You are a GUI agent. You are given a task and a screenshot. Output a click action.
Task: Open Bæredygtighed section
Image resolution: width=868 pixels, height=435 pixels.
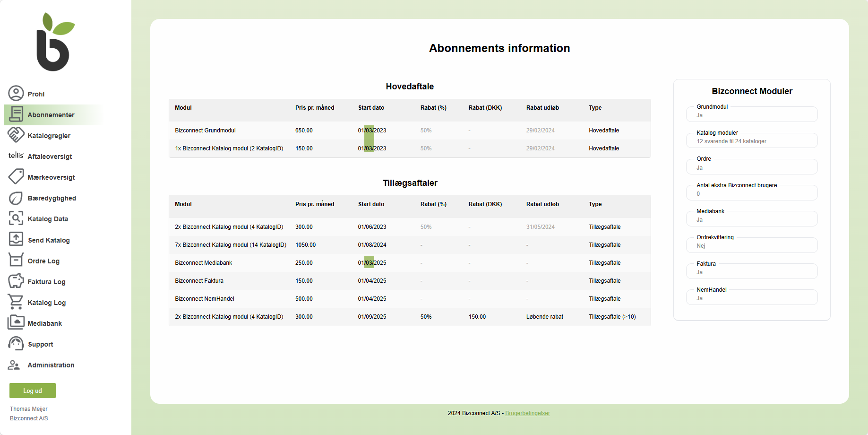(x=52, y=198)
